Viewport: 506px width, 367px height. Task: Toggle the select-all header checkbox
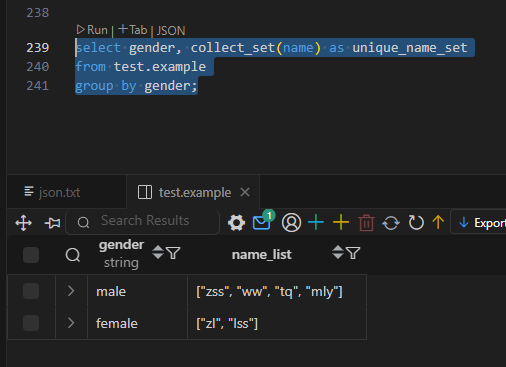(x=31, y=255)
